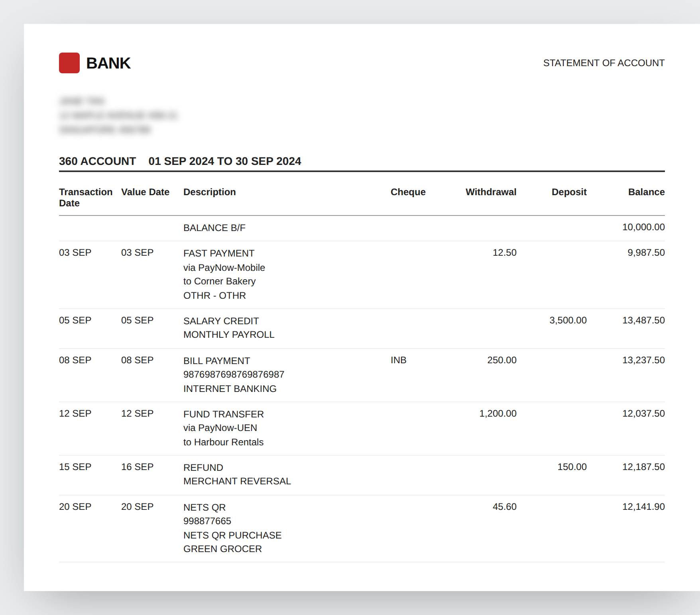700x615 pixels.
Task: Click the 12,187.50 balance value
Action: coord(644,467)
